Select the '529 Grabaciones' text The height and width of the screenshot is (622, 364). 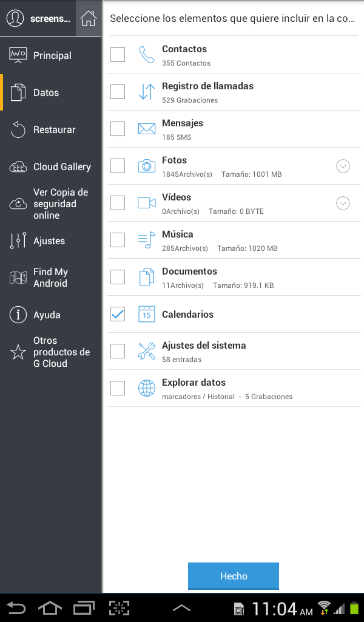point(190,100)
